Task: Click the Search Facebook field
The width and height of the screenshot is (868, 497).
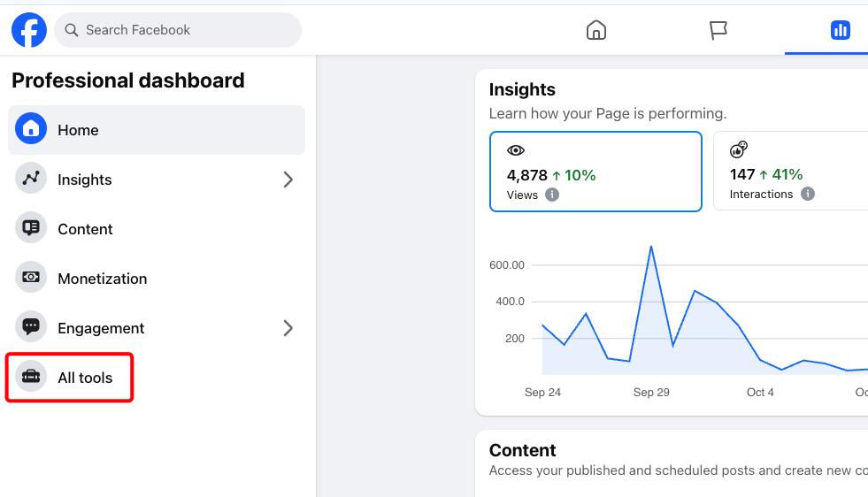Action: coord(178,30)
